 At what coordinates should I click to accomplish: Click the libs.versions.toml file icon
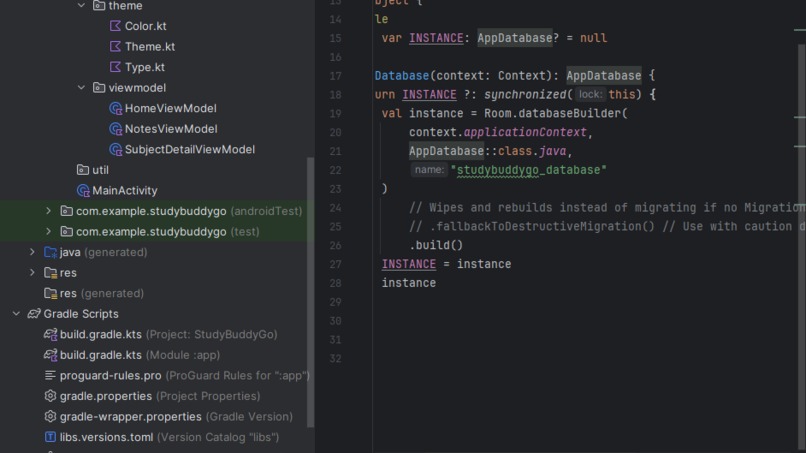[50, 437]
